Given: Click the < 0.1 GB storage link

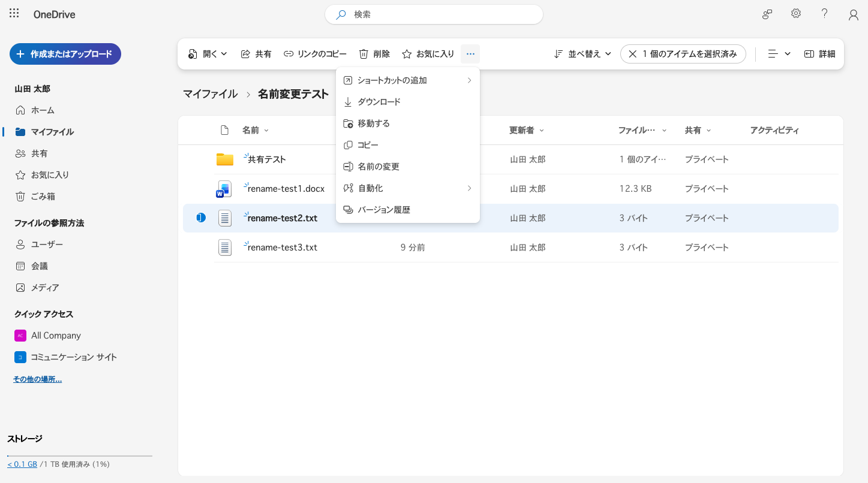Looking at the screenshot, I should click(22, 464).
